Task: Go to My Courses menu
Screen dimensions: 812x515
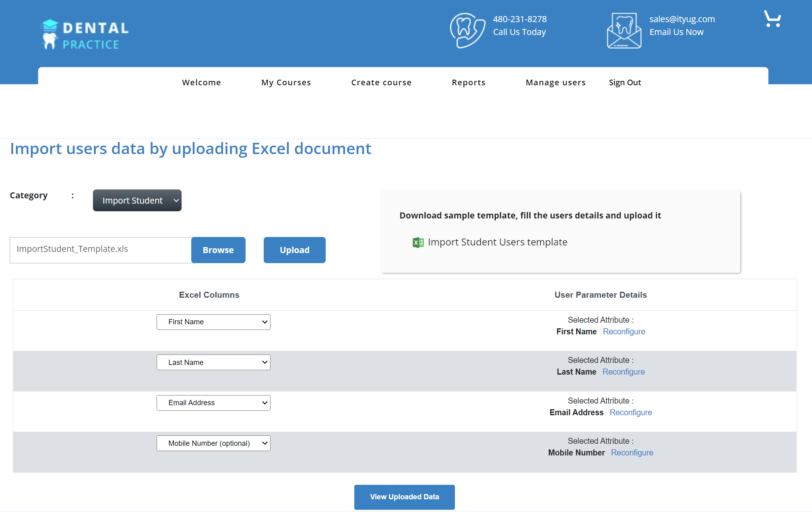Action: point(286,82)
